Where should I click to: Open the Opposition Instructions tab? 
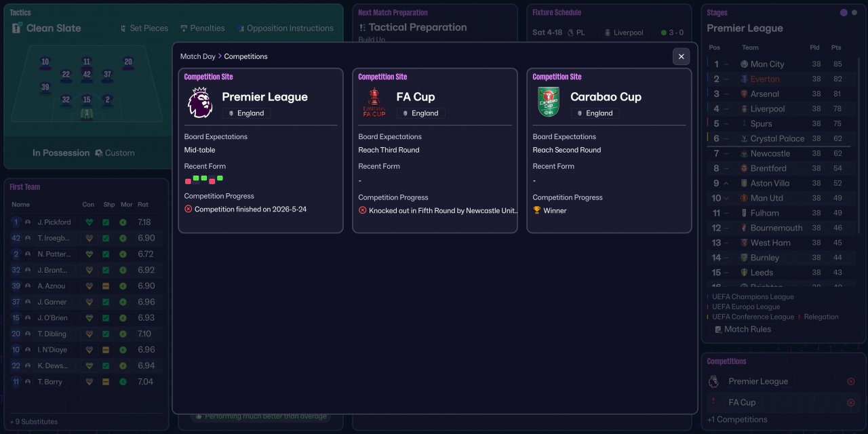[285, 28]
